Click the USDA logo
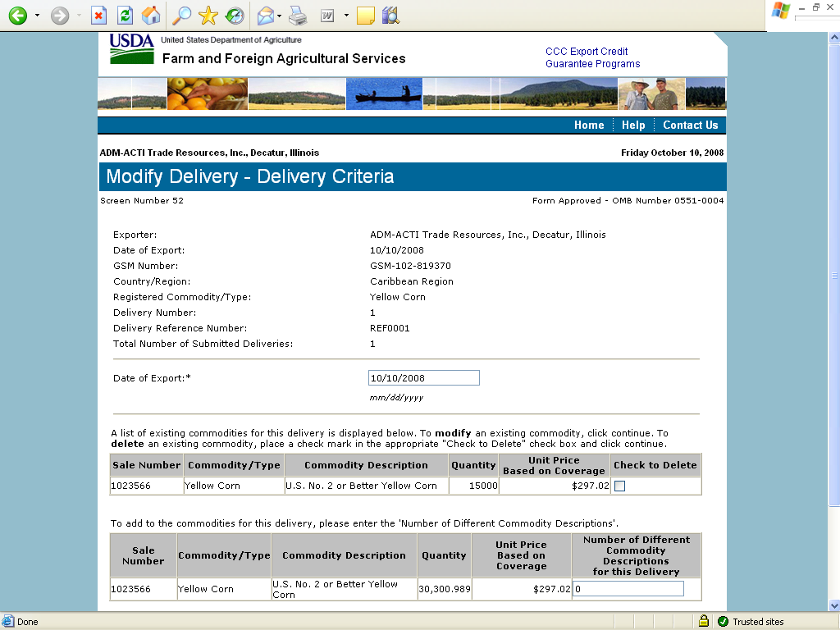Screen dimensions: 840x630 tap(131, 48)
